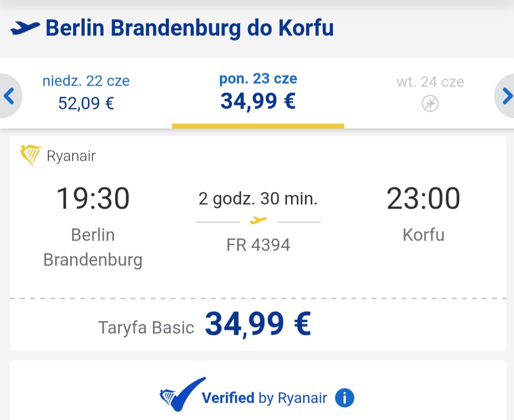Click the info icon beside Verified by Ryanair
The image size is (514, 420).
point(344,398)
